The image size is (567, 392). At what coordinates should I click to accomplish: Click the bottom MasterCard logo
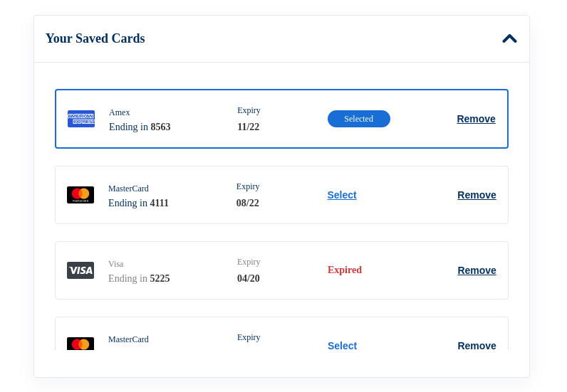pos(80,343)
